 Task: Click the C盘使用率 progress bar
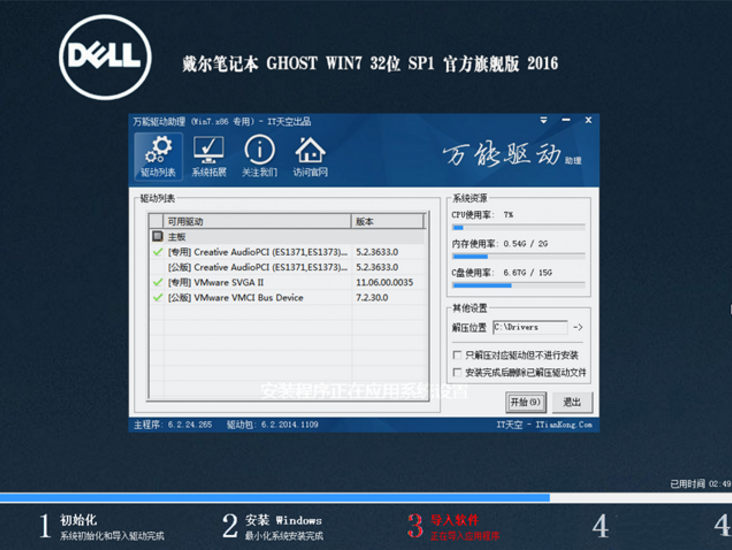click(518, 285)
